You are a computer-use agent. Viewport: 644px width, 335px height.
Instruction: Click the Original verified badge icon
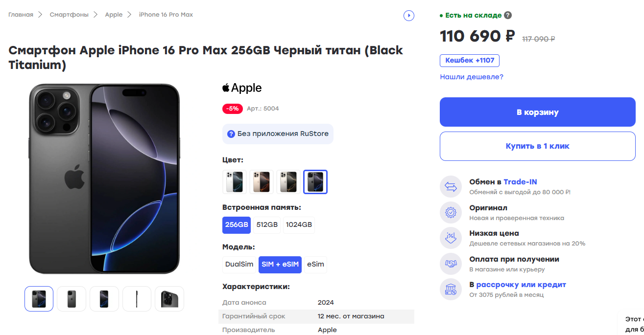pos(451,213)
